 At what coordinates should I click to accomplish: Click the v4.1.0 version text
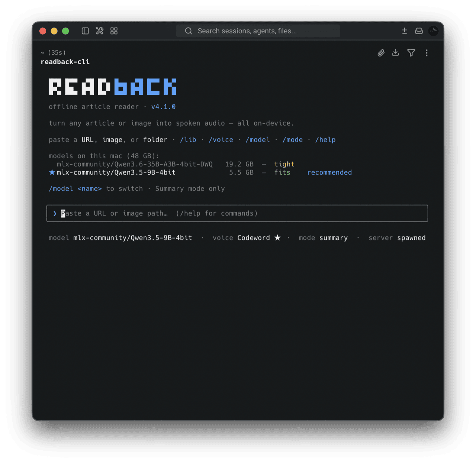[x=163, y=107]
